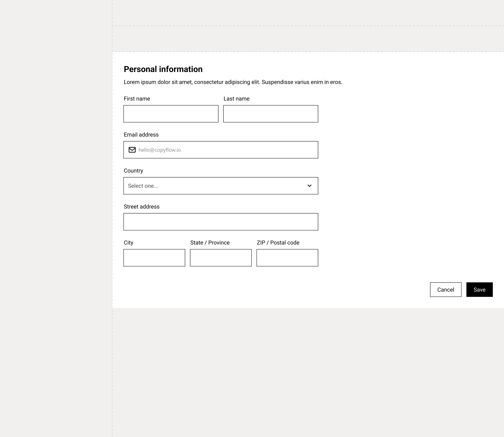Image resolution: width=504 pixels, height=437 pixels.
Task: Click the "State / Province" label
Action: point(210,243)
